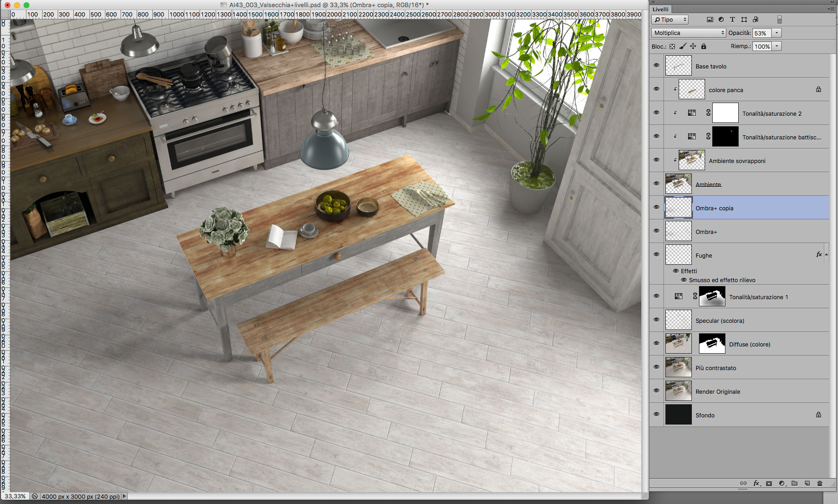
Task: Add a layer mask
Action: [x=769, y=483]
